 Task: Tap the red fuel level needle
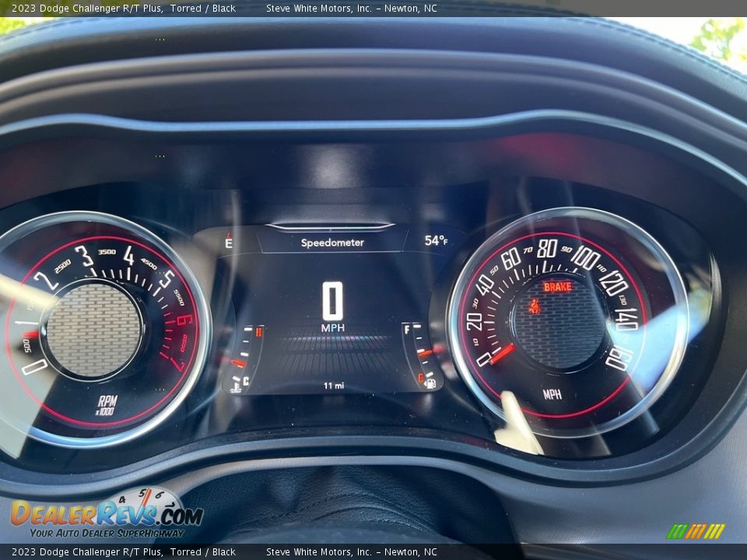[425, 353]
